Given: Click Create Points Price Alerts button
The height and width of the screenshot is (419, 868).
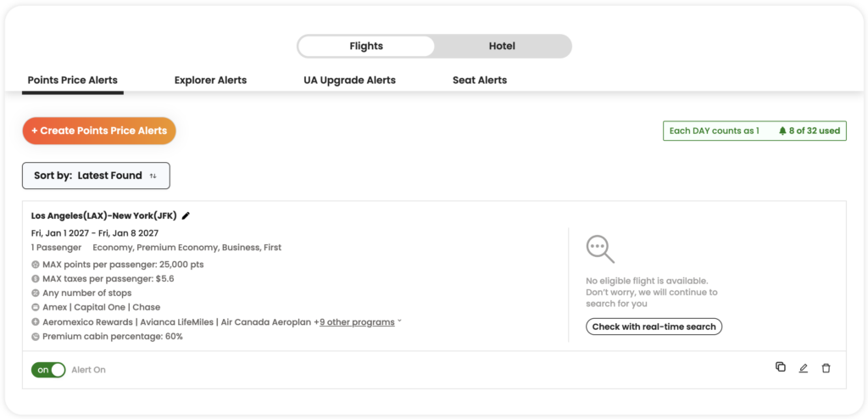Looking at the screenshot, I should point(99,131).
